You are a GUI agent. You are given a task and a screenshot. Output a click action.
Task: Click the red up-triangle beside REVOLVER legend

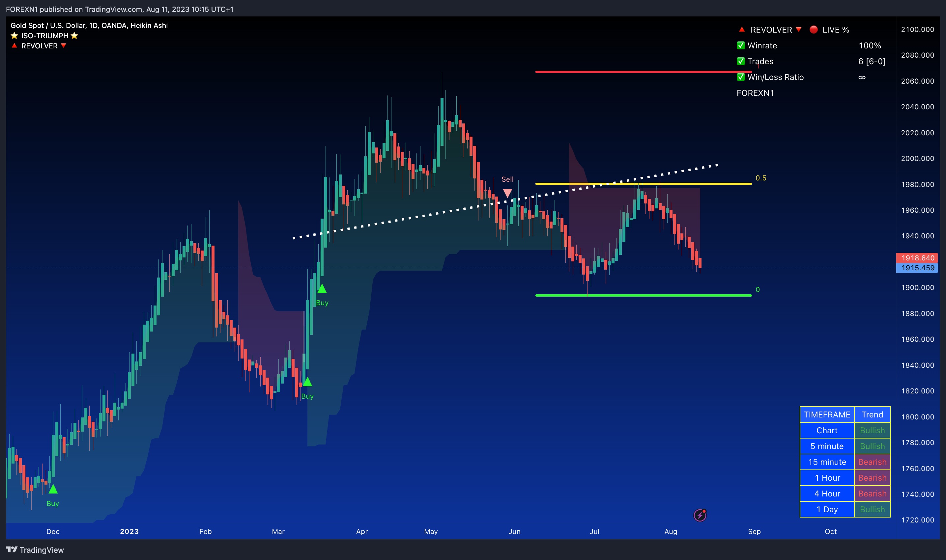point(14,46)
